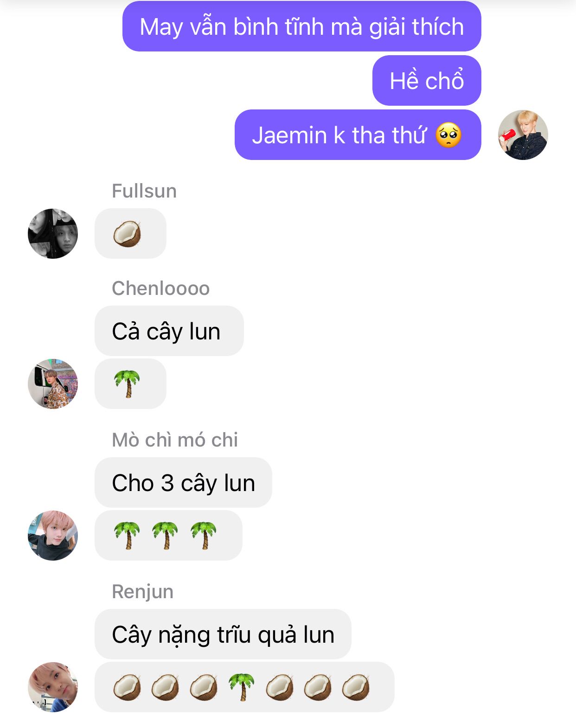Select the coconut emoji message from Fullsun

(130, 233)
